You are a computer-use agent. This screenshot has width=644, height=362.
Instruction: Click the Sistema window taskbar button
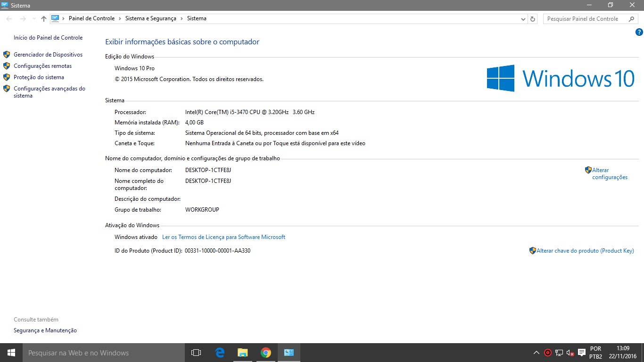289,353
